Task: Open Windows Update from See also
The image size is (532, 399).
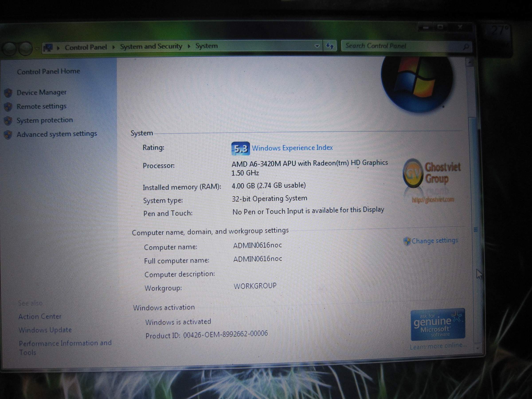Action: click(x=45, y=330)
